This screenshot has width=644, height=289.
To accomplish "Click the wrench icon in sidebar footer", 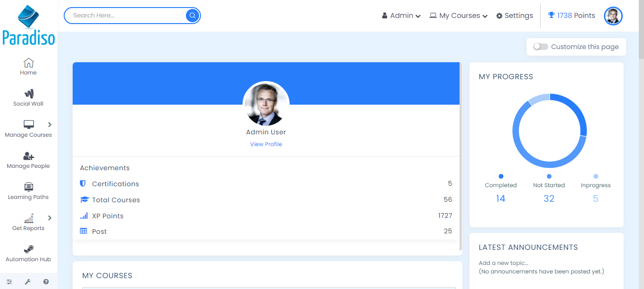I will [x=28, y=282].
